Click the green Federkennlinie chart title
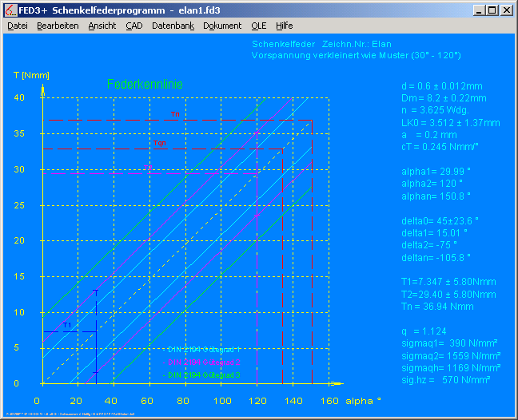This screenshot has height=420, width=518. [x=145, y=84]
